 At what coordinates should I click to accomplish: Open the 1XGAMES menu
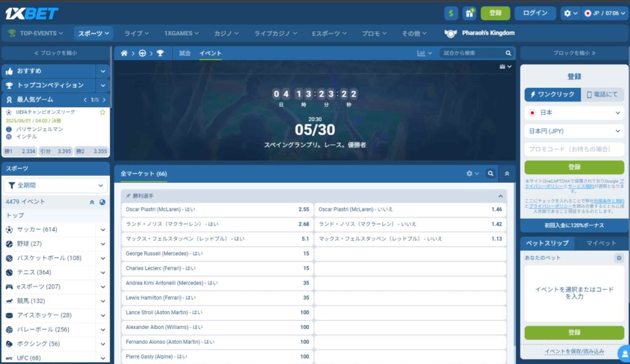point(181,33)
